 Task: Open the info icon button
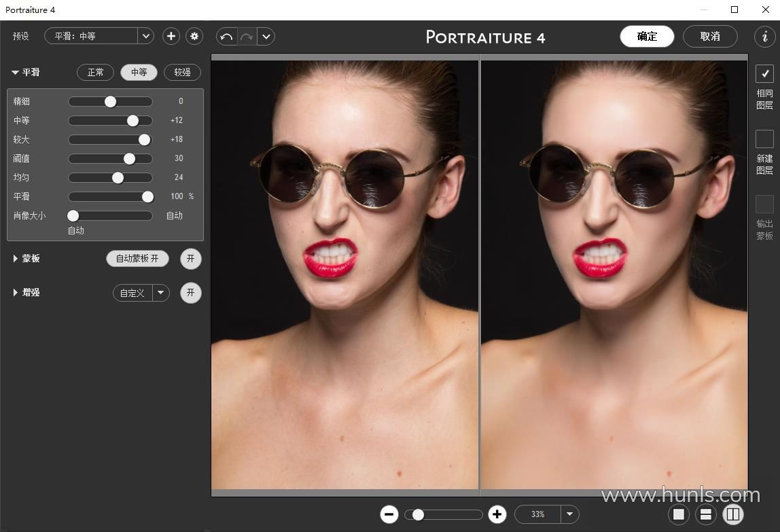[765, 36]
